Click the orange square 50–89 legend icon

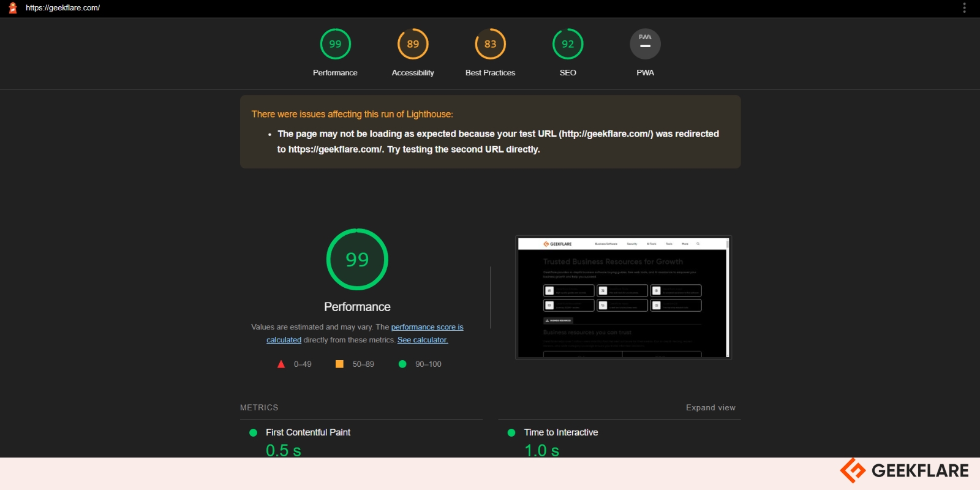pyautogui.click(x=339, y=364)
